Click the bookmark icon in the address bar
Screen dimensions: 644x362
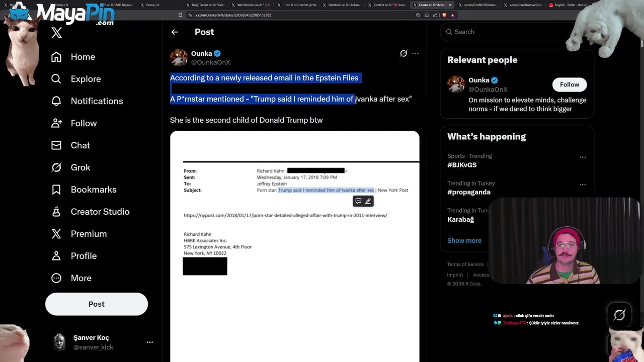(180, 15)
